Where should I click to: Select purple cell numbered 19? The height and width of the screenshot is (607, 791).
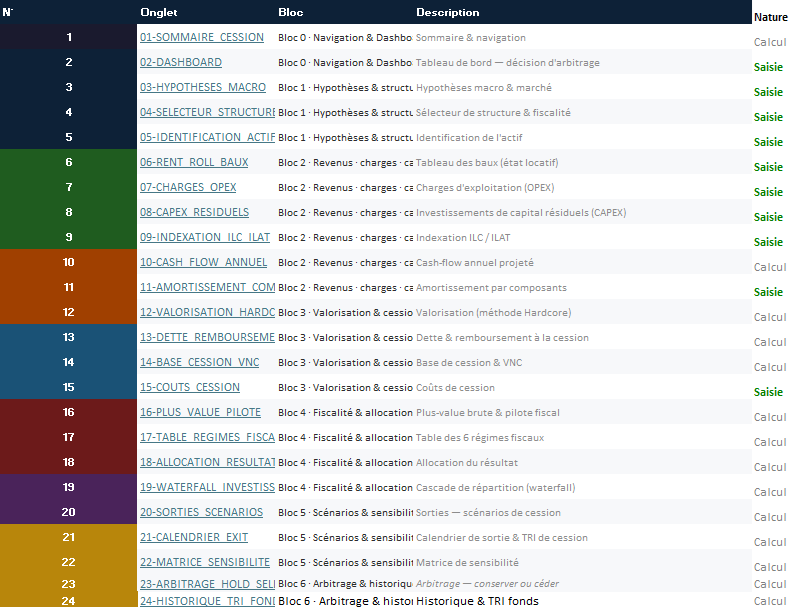coord(69,487)
